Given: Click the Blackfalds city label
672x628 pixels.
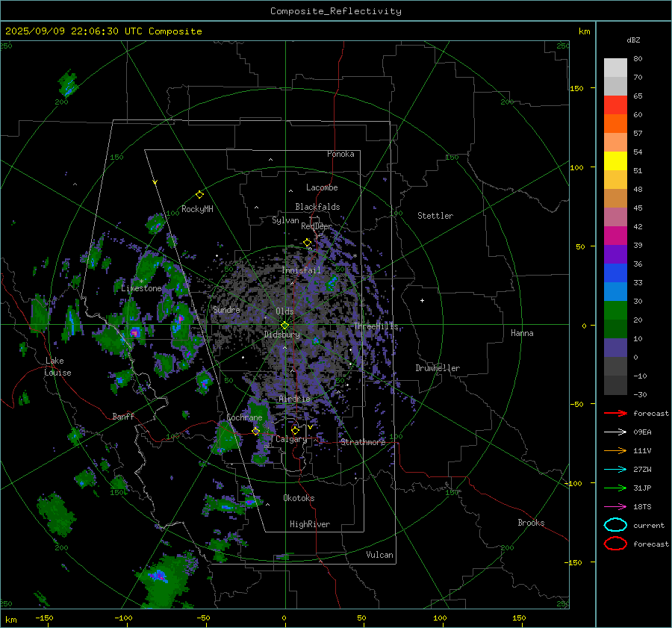Looking at the screenshot, I should pos(317,207).
